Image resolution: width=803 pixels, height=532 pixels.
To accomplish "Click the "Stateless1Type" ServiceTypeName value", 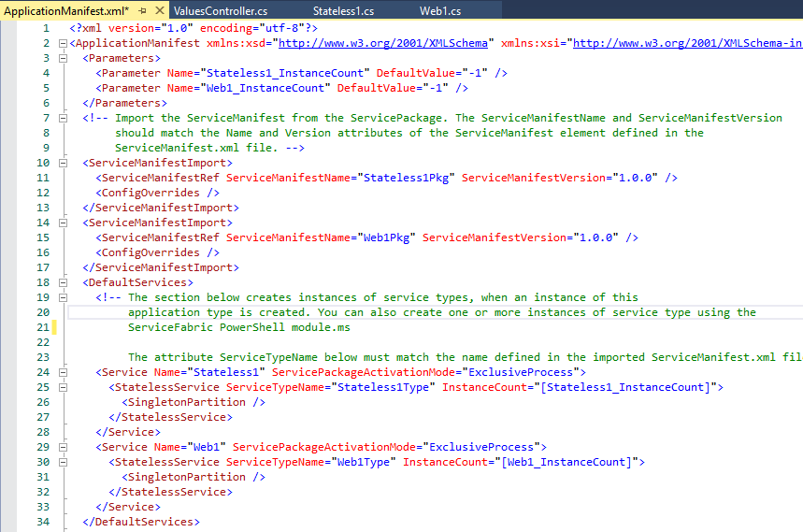I will click(x=383, y=388).
